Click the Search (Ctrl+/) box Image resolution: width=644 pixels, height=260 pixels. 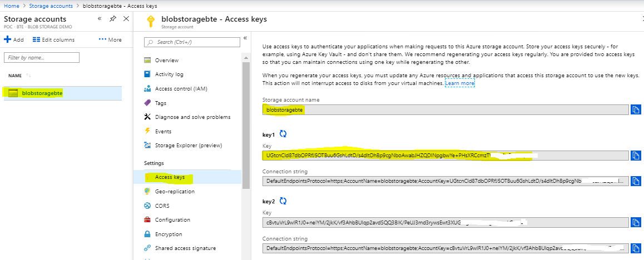click(192, 42)
